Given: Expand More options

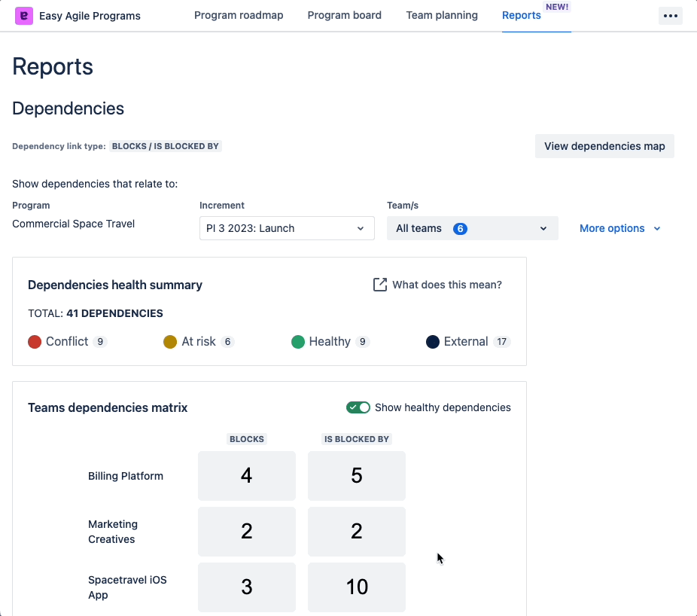Looking at the screenshot, I should (619, 227).
